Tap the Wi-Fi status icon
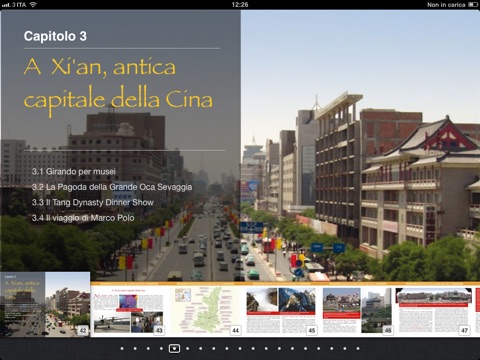The width and height of the screenshot is (480, 360). point(33,5)
